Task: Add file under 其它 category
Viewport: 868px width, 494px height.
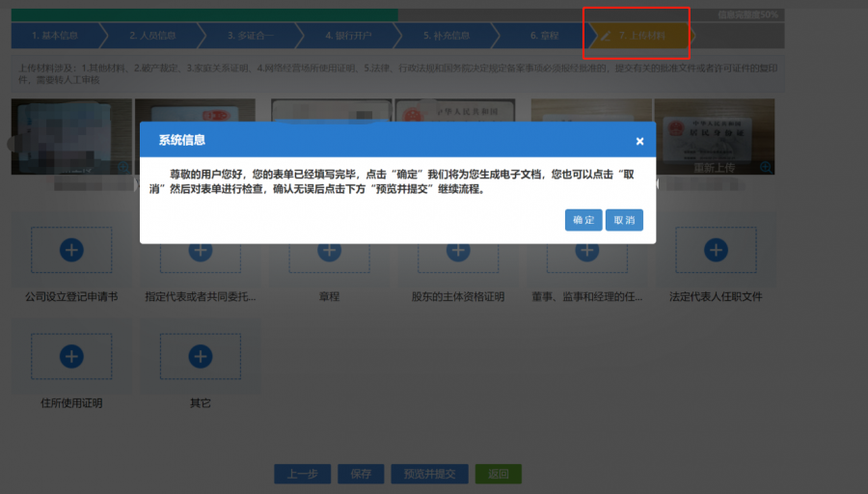Action: coord(201,356)
